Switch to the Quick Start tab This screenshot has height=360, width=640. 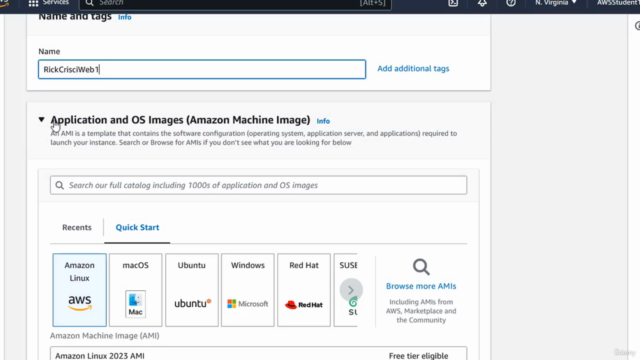tap(137, 227)
